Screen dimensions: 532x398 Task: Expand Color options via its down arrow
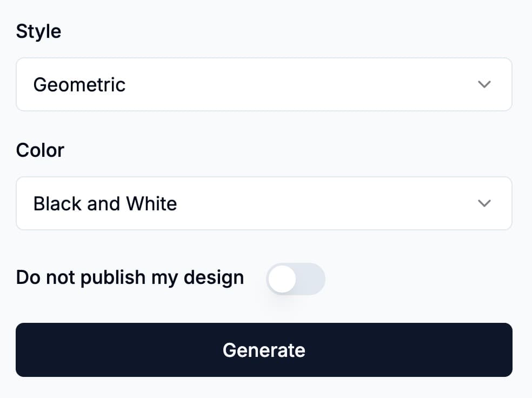(484, 203)
